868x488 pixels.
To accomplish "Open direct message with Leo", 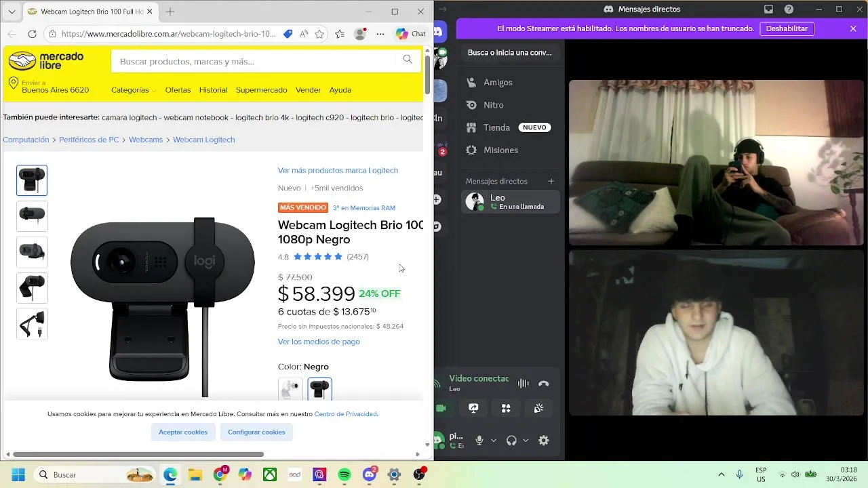I will pos(509,201).
